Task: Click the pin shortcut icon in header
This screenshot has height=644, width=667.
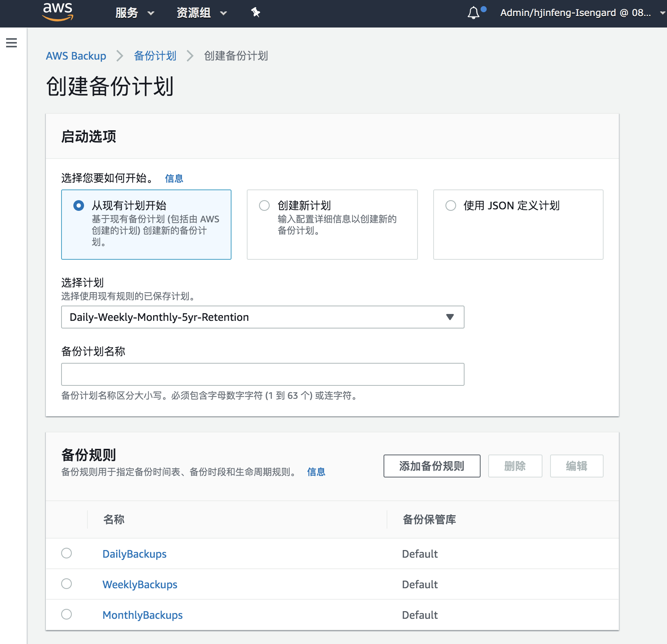Action: (256, 13)
